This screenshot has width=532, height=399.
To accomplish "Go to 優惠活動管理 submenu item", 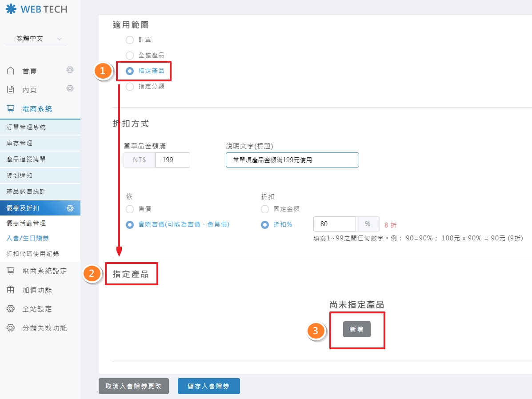I will [x=26, y=223].
